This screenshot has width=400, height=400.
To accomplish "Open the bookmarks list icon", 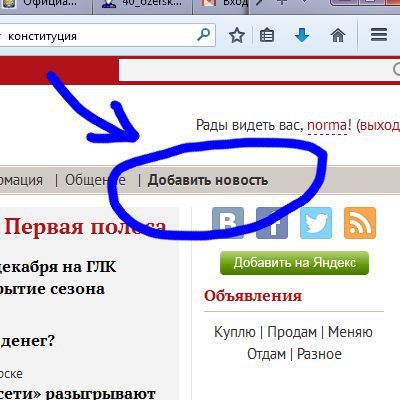I will tap(267, 35).
